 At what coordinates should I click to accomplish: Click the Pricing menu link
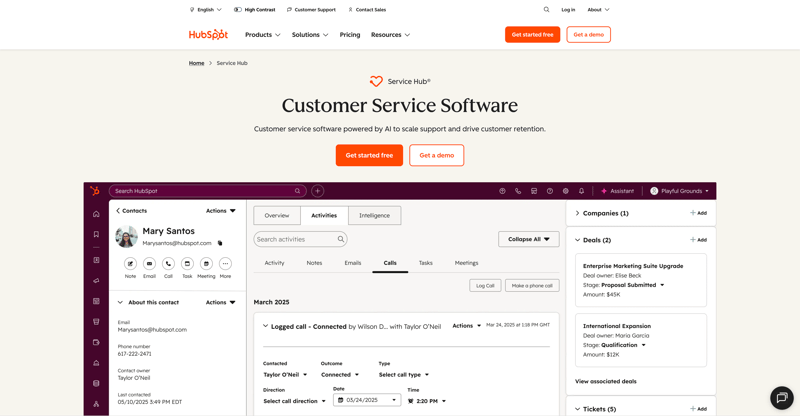[350, 35]
